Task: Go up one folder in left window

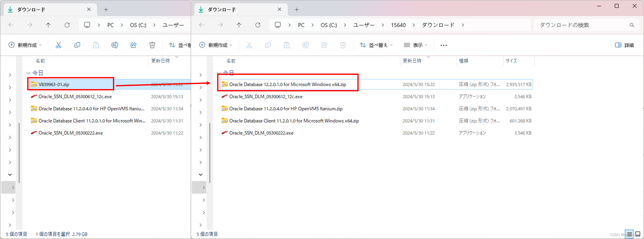Action: (48, 25)
